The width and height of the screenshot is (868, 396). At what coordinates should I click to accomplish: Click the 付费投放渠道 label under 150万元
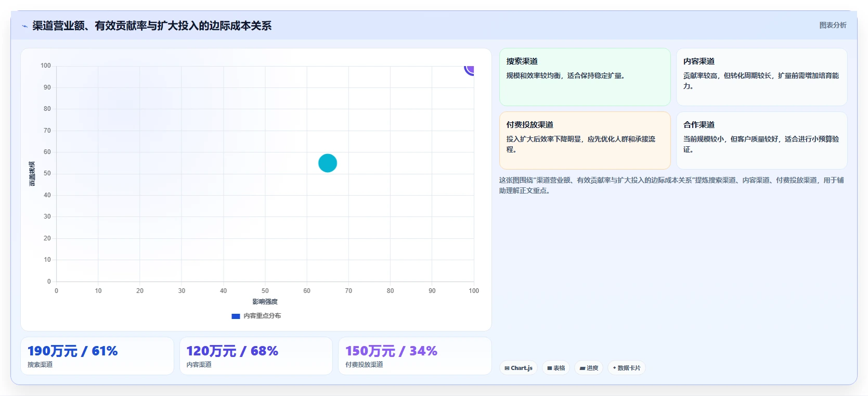point(364,365)
